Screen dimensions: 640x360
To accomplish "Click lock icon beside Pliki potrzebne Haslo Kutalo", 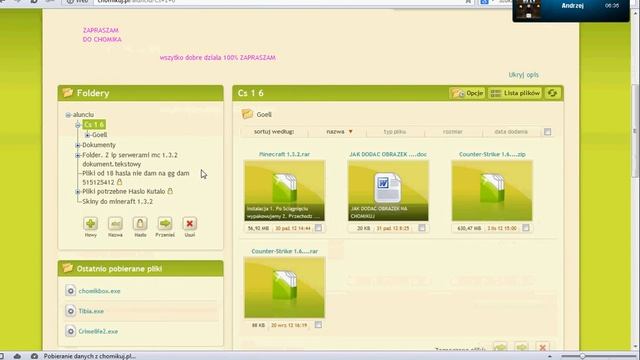I will click(x=170, y=191).
